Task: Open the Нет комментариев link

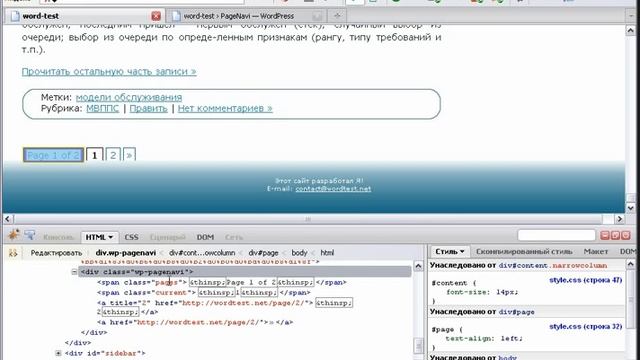Action: pyautogui.click(x=225, y=109)
